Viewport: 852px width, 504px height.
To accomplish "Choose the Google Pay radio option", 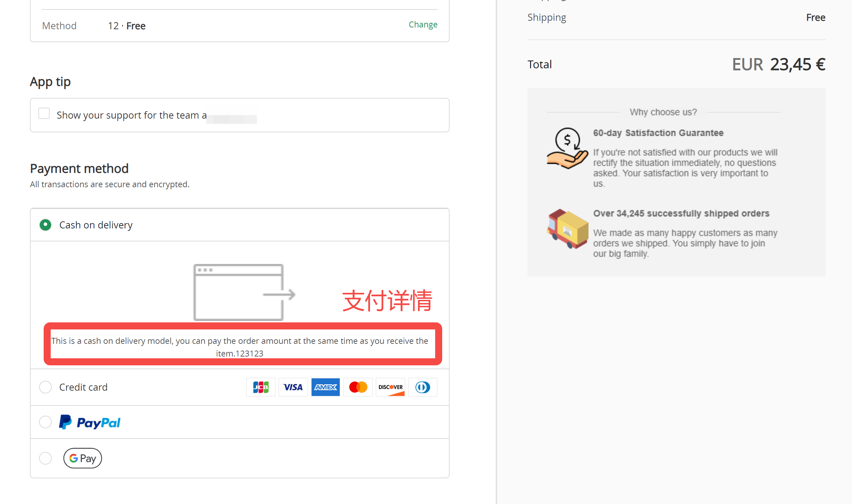I will [x=45, y=458].
